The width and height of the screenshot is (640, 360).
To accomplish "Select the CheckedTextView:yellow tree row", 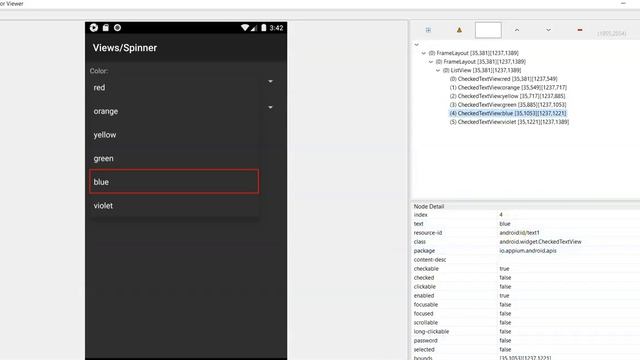I will point(507,96).
